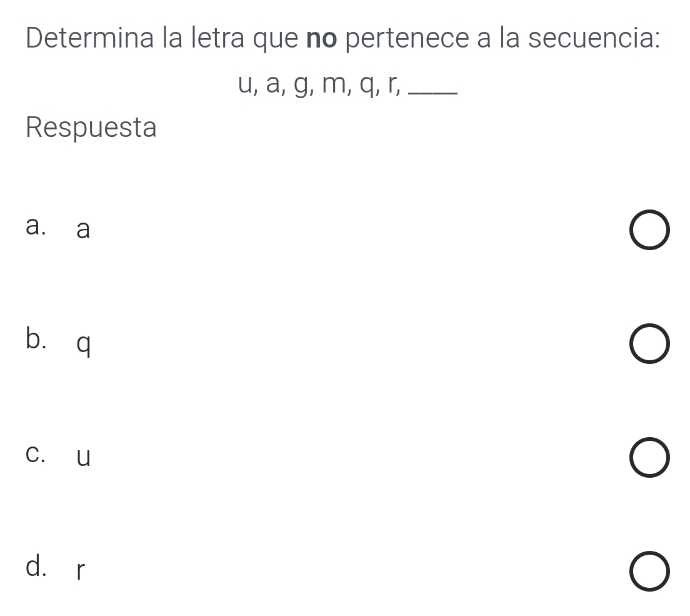Image resolution: width=690 pixels, height=616 pixels.
Task: Click the blank line ending the sequence
Action: click(x=432, y=94)
